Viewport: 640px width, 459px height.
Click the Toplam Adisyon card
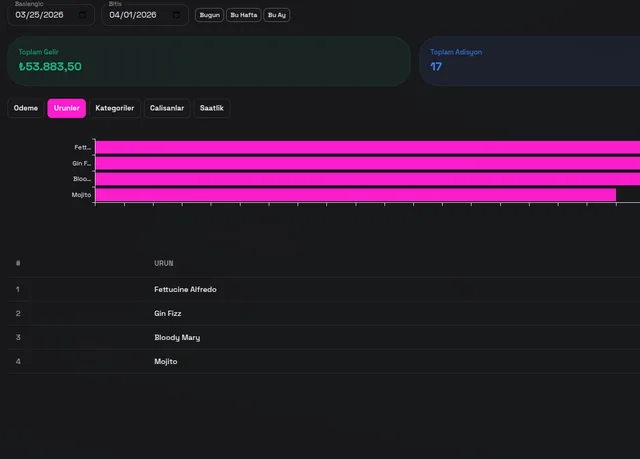(529, 61)
